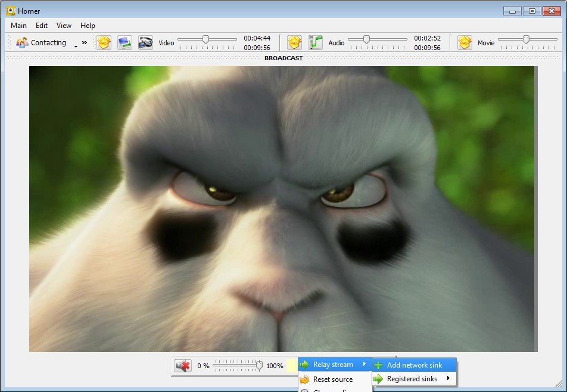Choose Add network sink

(415, 365)
